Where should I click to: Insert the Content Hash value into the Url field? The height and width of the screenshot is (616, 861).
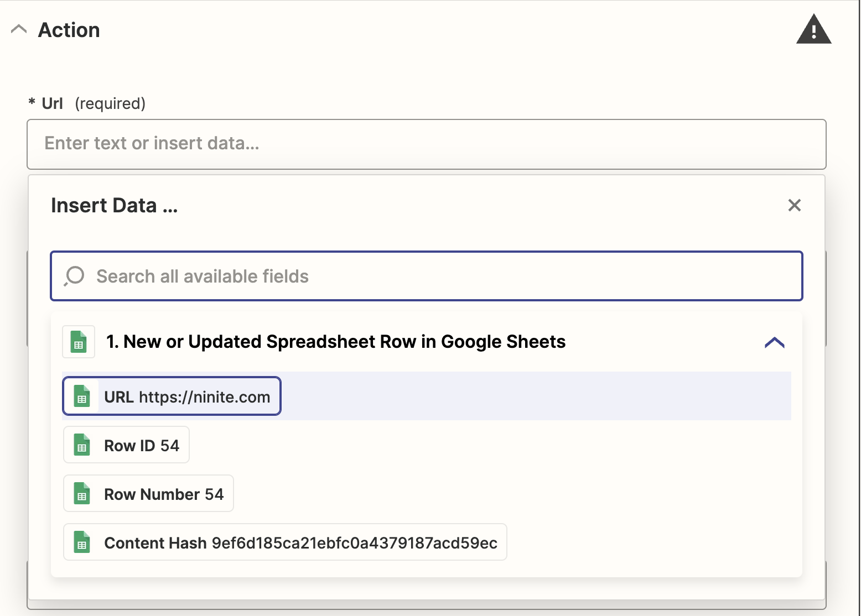point(285,542)
